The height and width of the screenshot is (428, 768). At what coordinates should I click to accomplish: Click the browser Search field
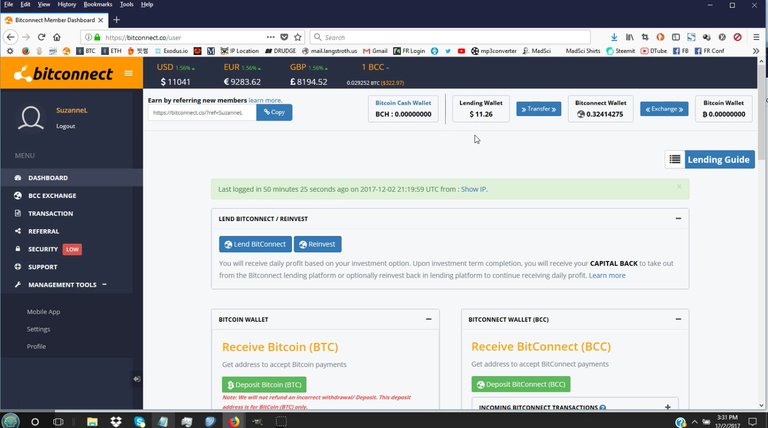(450, 37)
